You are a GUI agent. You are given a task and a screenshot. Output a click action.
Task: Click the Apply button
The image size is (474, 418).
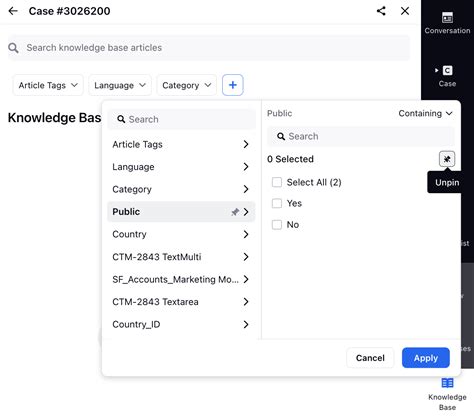(426, 358)
